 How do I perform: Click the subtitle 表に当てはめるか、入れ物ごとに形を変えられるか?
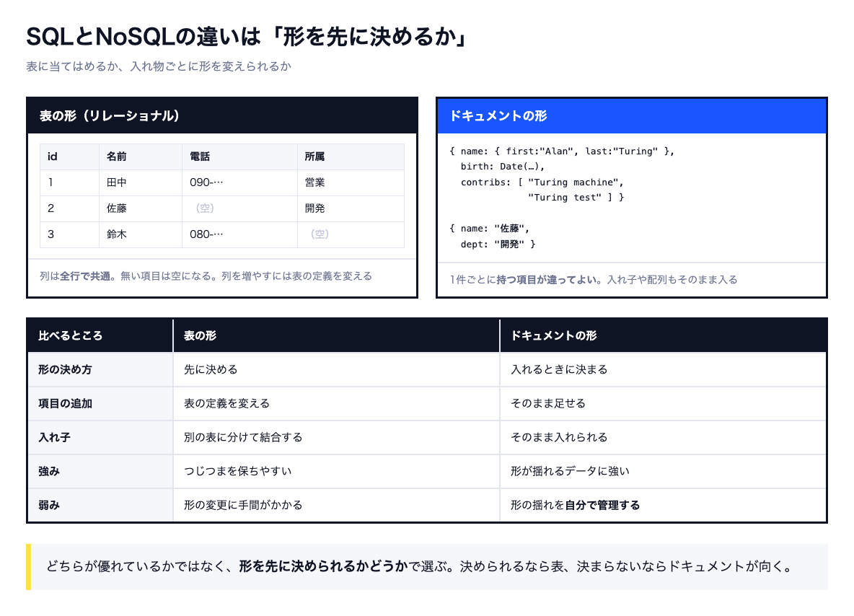(x=159, y=66)
